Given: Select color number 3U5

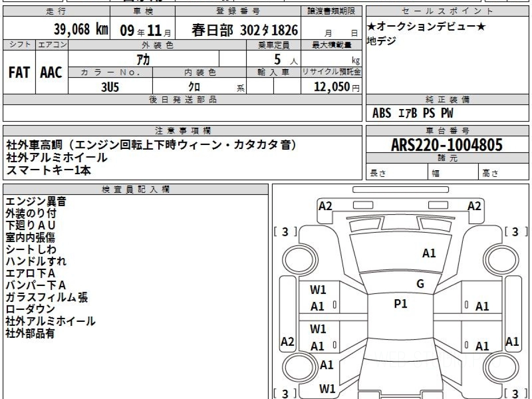Looking at the screenshot, I should (x=110, y=87).
